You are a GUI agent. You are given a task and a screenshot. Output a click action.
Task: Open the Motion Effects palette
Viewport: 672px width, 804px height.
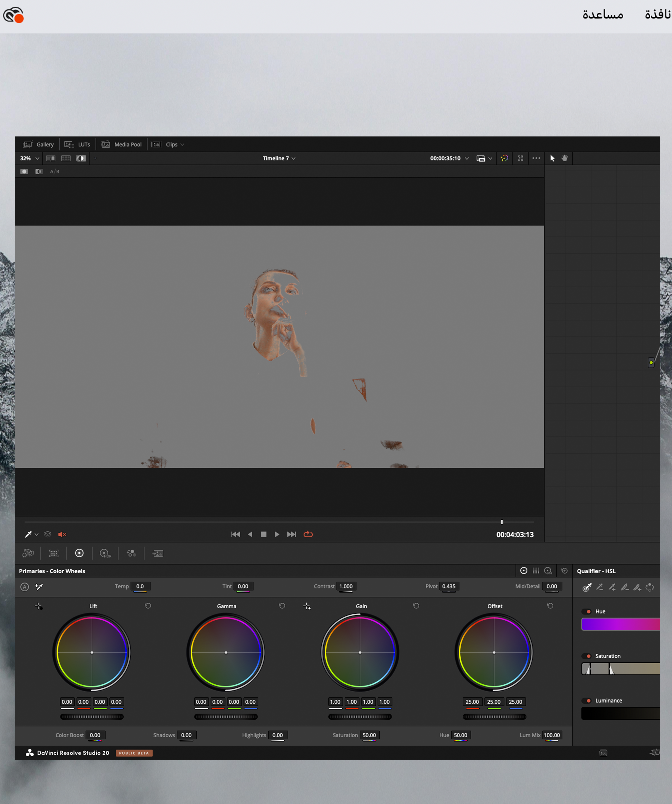pyautogui.click(x=158, y=553)
